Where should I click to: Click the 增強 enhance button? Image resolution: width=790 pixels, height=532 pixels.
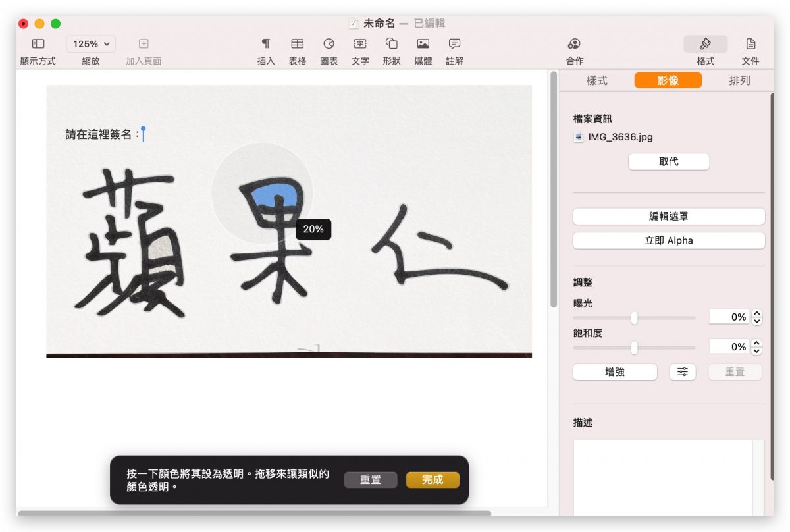[x=615, y=372]
